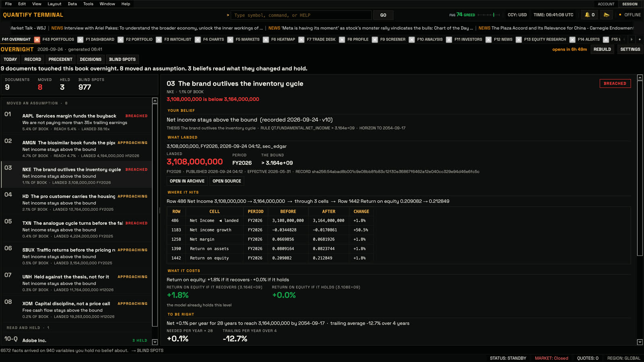
Task: Toggle the OFFLINE connection indicator
Action: click(x=630, y=15)
